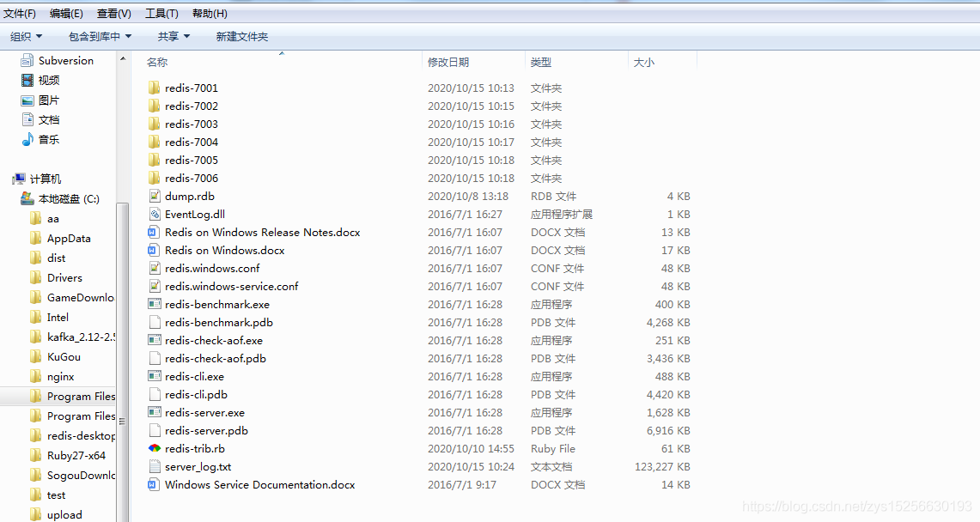The width and height of the screenshot is (980, 522).
Task: Click the 新建文件夹 button
Action: [242, 37]
